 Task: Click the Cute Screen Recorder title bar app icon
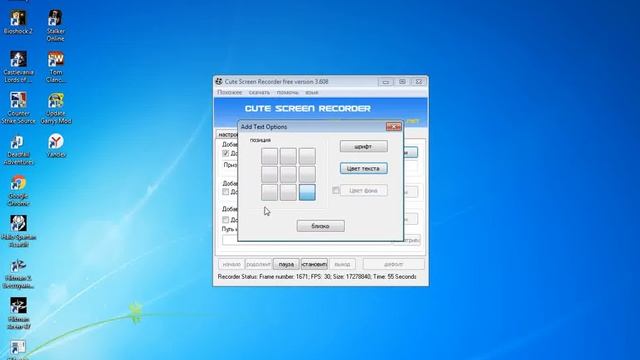[x=219, y=82]
